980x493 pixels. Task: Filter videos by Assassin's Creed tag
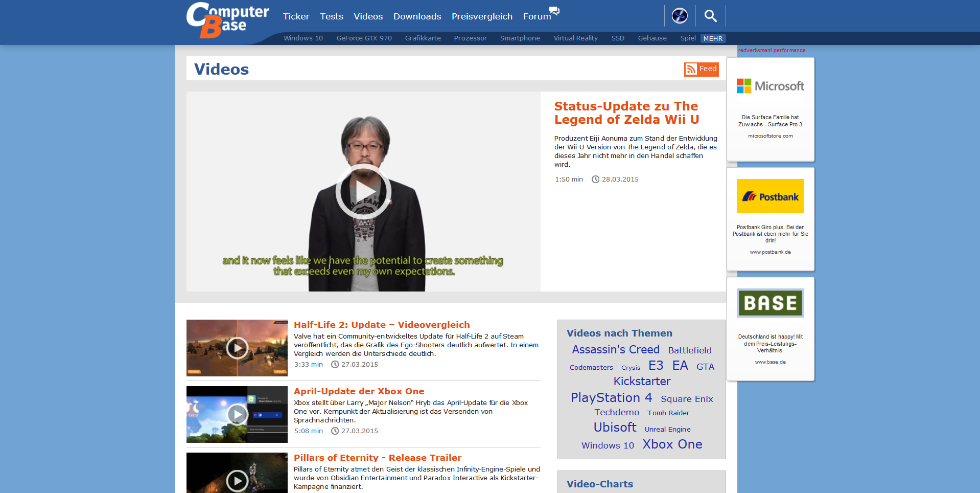[x=616, y=349]
